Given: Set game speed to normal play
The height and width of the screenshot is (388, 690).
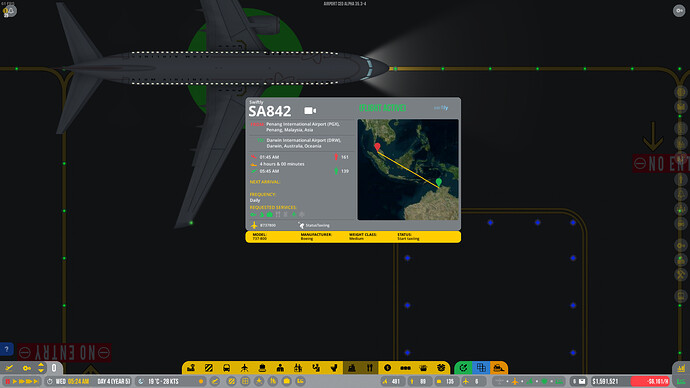Looking at the screenshot, I should (15, 381).
